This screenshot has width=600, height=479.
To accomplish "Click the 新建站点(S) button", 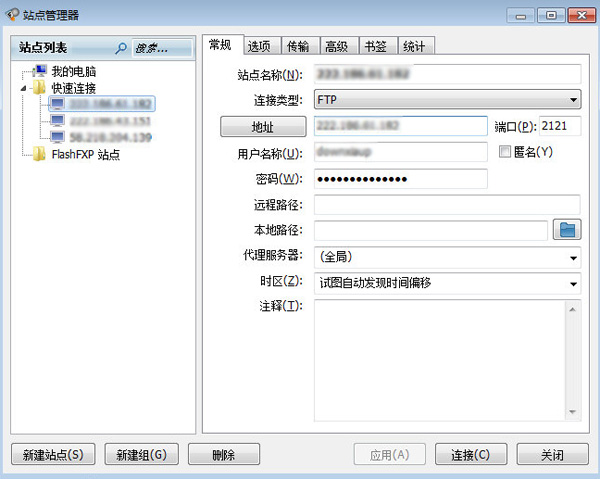I will click(54, 455).
